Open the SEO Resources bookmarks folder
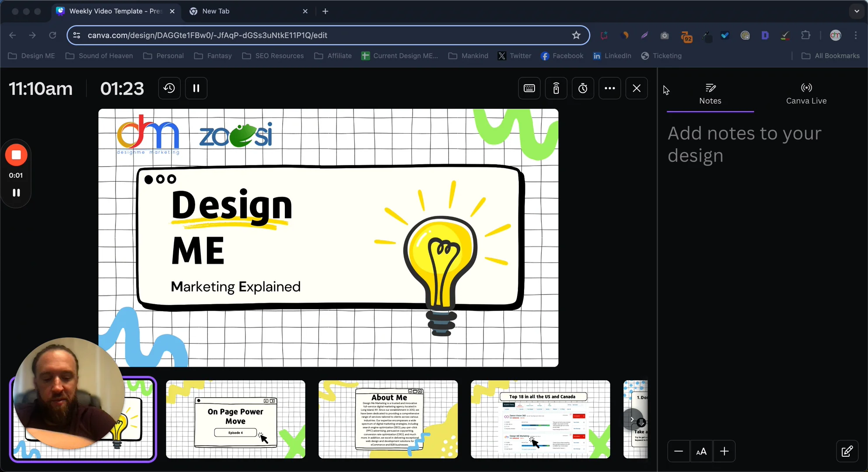Screen dimensions: 868x472 (273, 56)
